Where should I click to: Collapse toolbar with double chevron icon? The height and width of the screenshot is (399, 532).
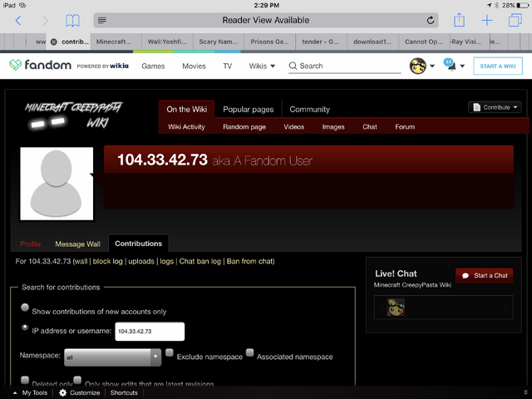[525, 392]
